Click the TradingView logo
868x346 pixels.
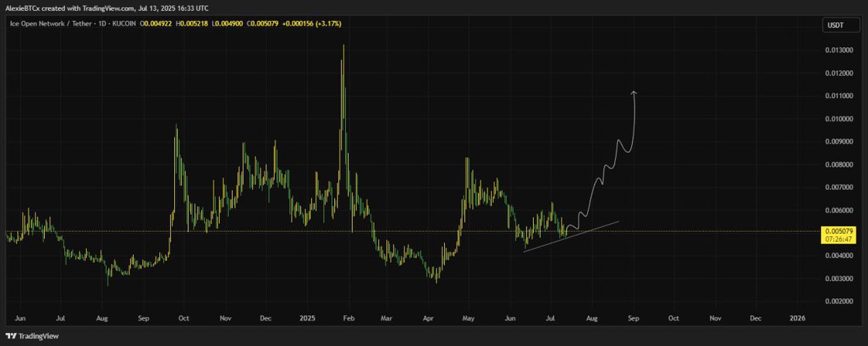click(32, 336)
